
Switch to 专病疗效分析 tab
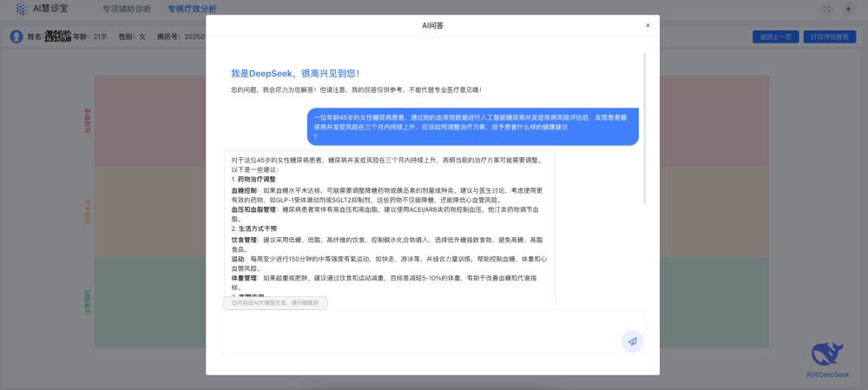point(192,9)
